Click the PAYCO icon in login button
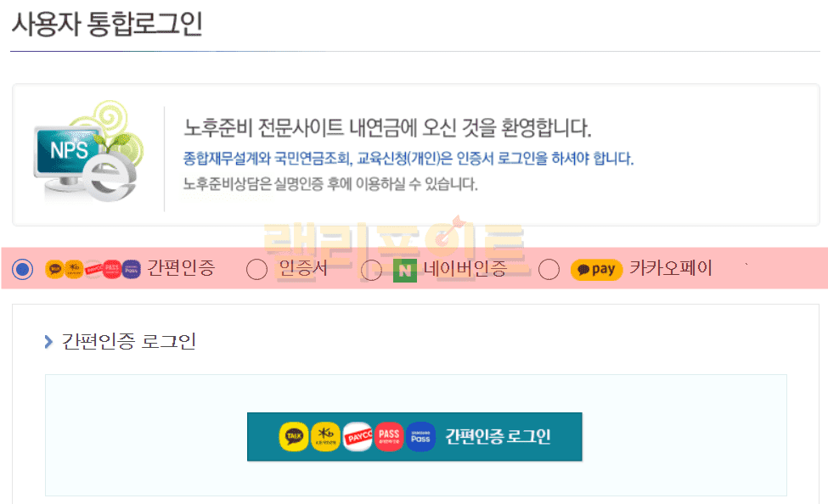 coord(358,437)
